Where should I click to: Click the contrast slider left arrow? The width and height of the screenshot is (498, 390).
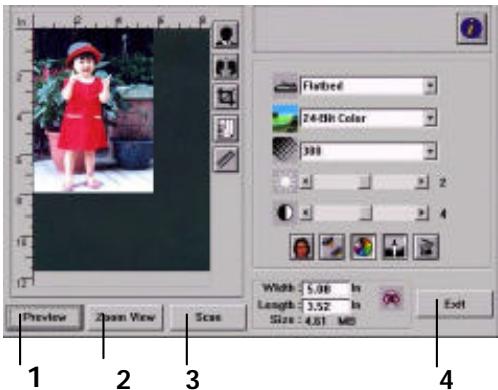pyautogui.click(x=306, y=213)
